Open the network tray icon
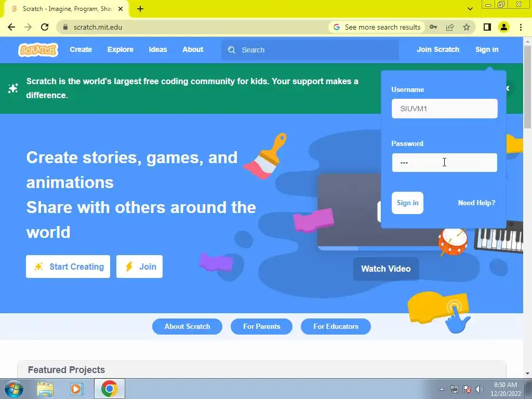The height and width of the screenshot is (399, 532). tap(454, 389)
